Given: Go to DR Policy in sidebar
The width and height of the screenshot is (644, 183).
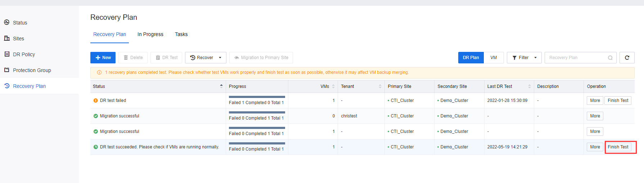Looking at the screenshot, I should coord(24,54).
